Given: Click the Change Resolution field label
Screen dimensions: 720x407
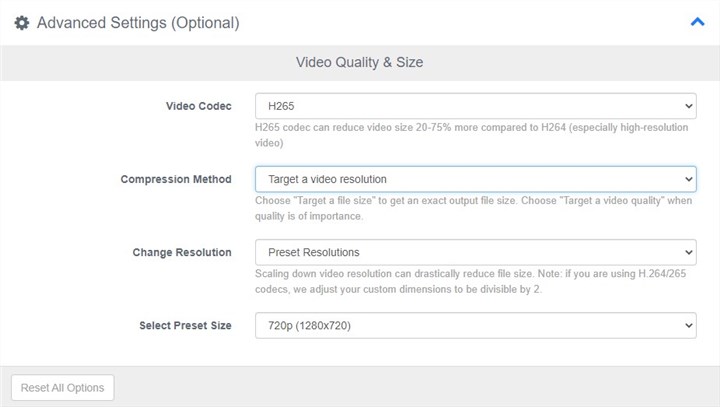Looking at the screenshot, I should [x=182, y=252].
